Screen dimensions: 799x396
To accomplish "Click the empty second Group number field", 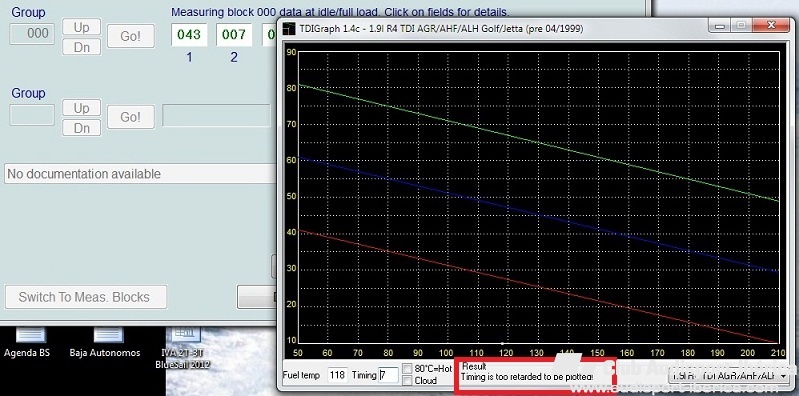I will 32,115.
